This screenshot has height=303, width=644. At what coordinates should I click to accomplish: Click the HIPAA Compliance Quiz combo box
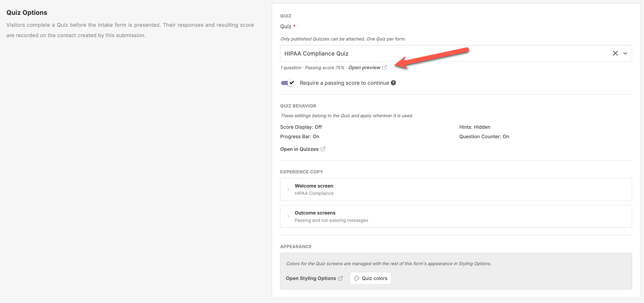tap(456, 53)
